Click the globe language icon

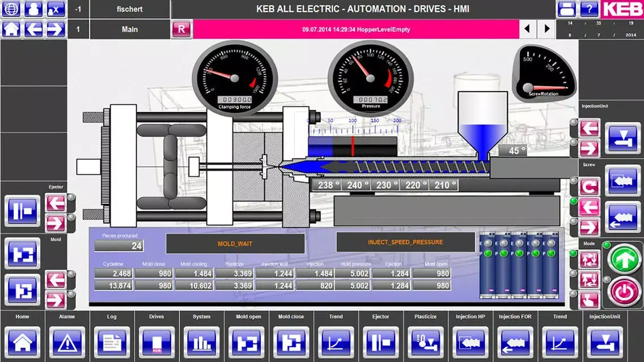tap(11, 8)
